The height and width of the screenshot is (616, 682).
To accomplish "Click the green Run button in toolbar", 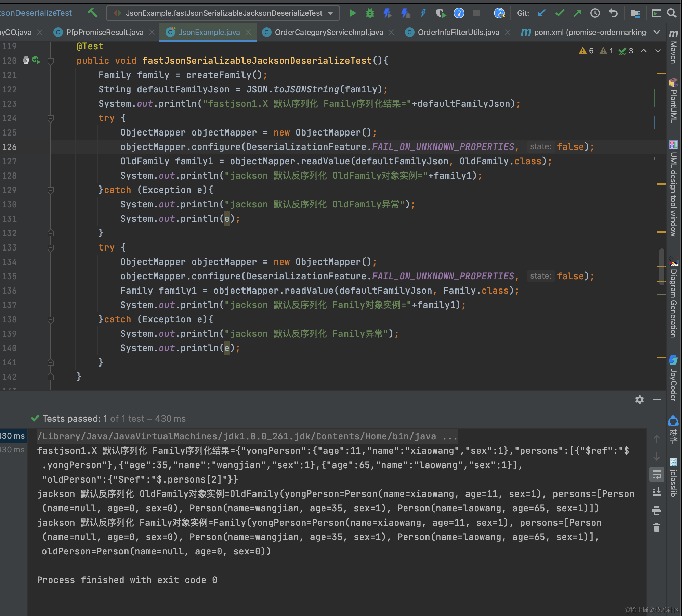I will [352, 13].
